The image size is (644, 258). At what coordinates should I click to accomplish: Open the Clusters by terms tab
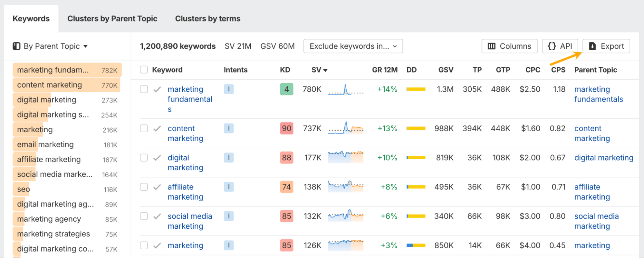[x=207, y=19]
